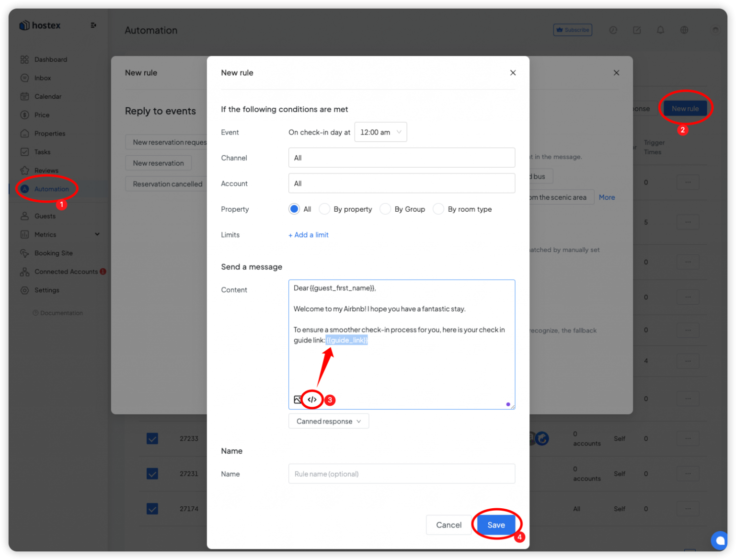
Task: Click the globe language icon
Action: (684, 30)
